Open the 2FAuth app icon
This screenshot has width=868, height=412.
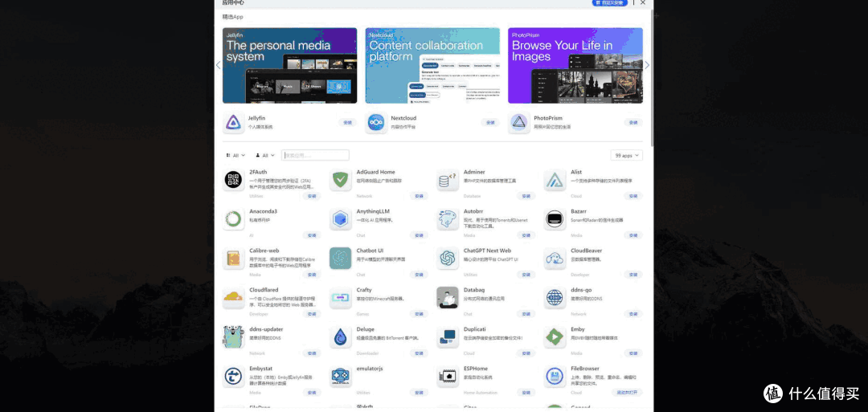pos(234,180)
